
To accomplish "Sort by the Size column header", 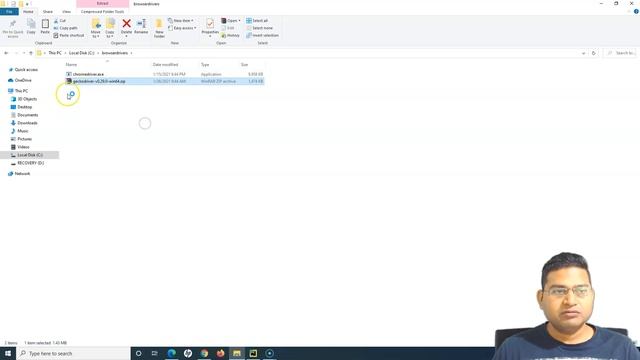I will 244,64.
